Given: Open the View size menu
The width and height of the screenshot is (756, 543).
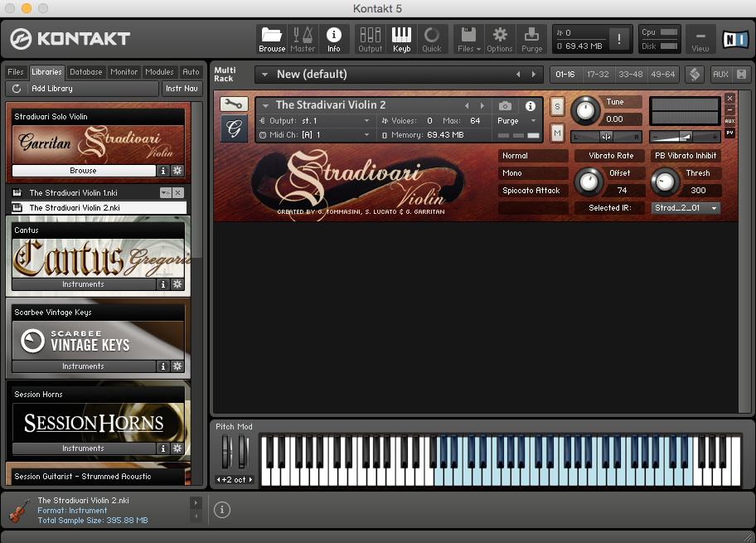Looking at the screenshot, I should [x=700, y=40].
